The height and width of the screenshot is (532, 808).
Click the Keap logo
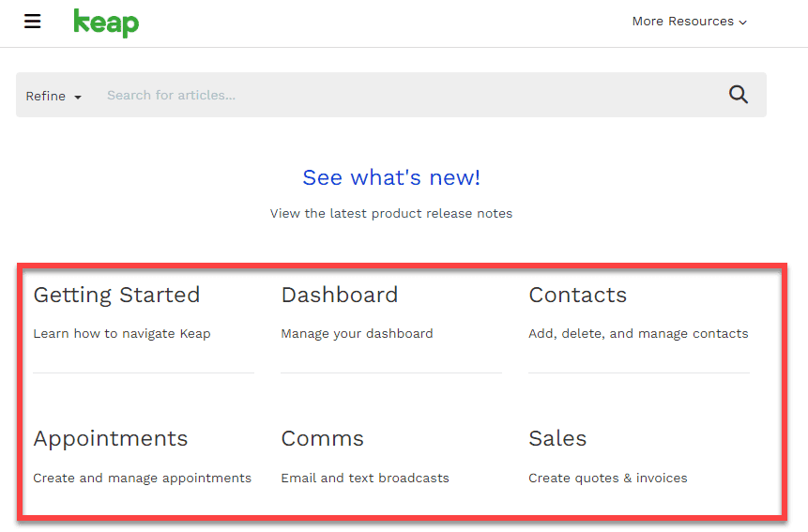pos(106,23)
